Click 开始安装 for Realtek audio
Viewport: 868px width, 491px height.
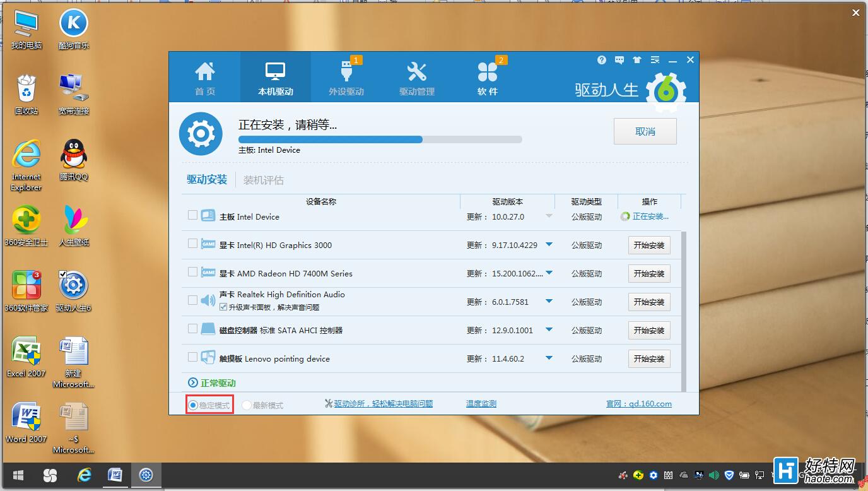point(649,302)
